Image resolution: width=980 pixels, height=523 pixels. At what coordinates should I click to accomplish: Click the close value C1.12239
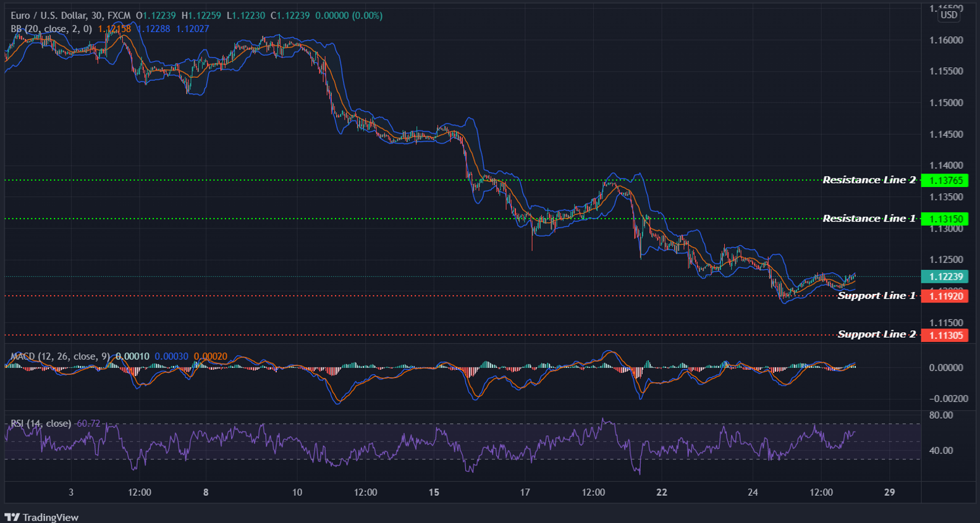pyautogui.click(x=290, y=15)
